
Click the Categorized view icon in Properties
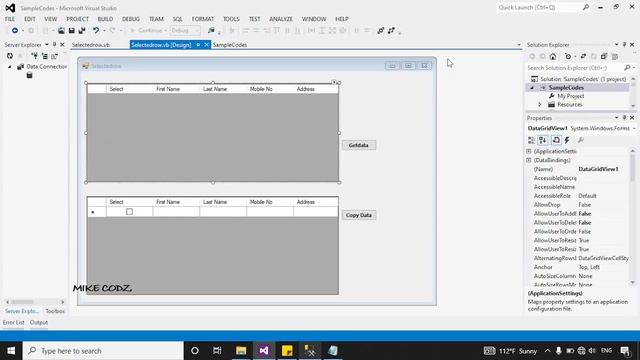531,140
